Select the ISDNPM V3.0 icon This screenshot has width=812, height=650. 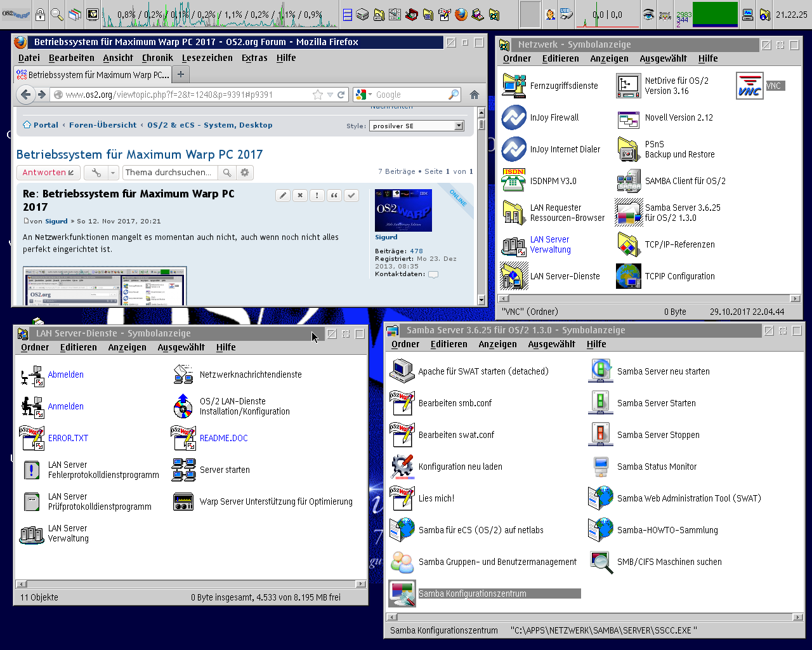[x=514, y=181]
